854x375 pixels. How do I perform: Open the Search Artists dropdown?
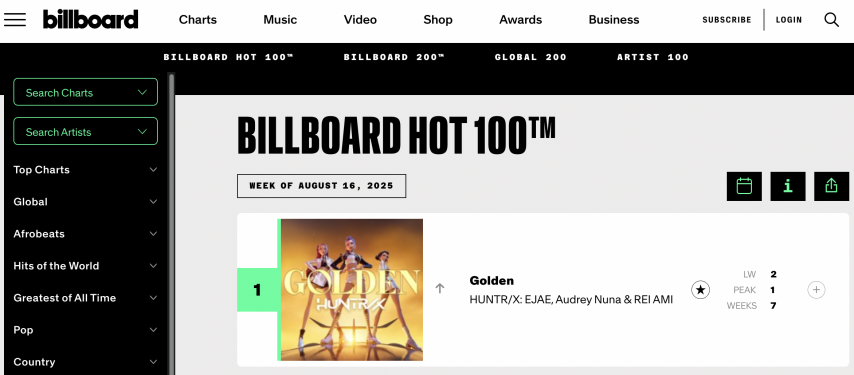pyautogui.click(x=86, y=131)
